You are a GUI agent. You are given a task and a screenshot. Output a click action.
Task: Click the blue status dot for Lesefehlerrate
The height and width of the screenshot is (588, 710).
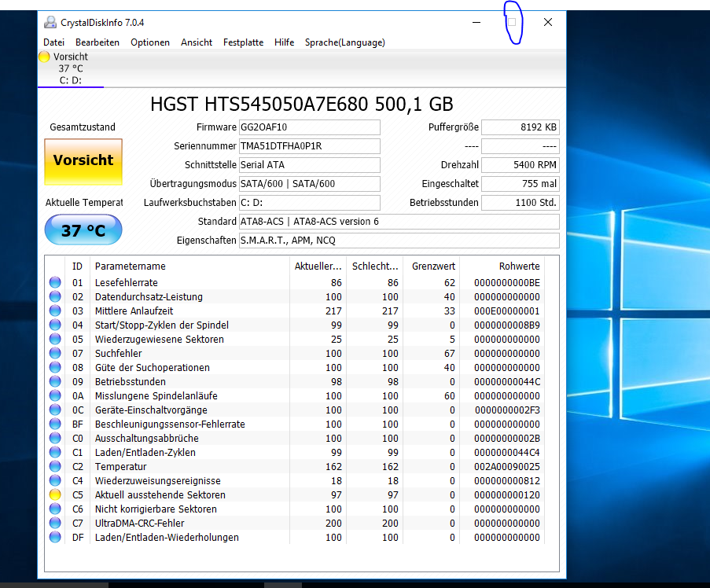pos(55,282)
